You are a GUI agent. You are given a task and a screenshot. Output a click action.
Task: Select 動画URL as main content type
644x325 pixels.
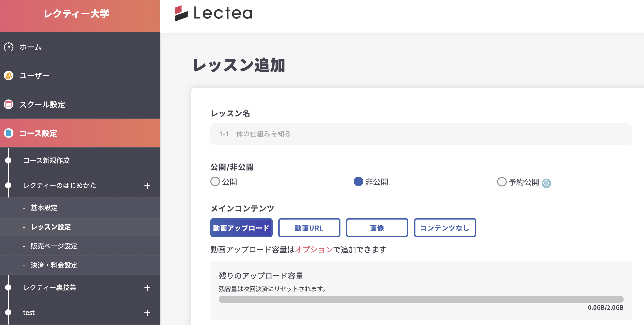[309, 228]
